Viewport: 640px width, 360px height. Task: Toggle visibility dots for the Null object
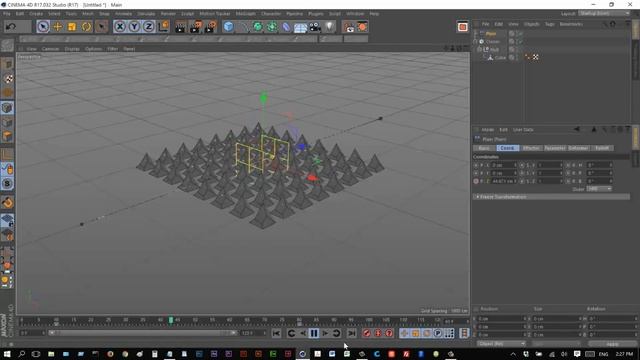tap(517, 49)
